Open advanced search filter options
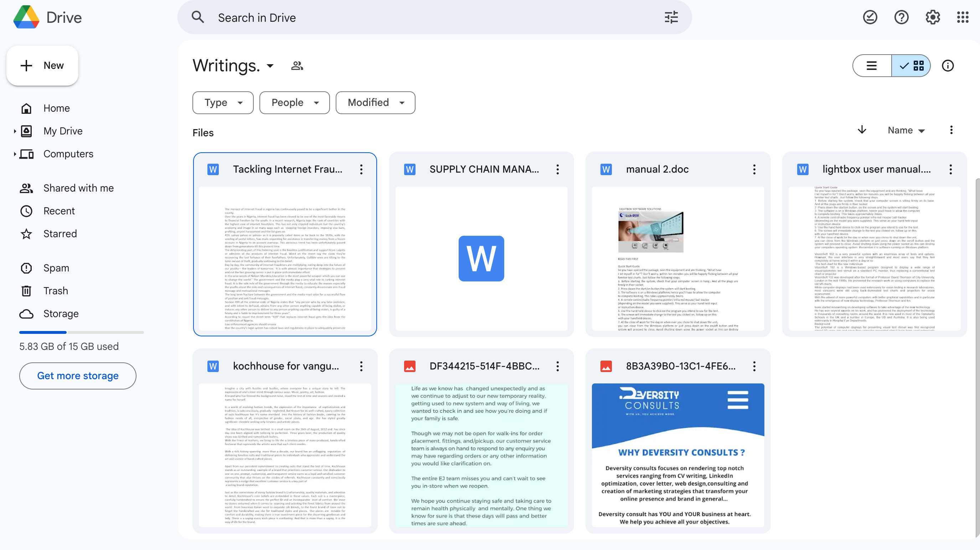 tap(671, 17)
